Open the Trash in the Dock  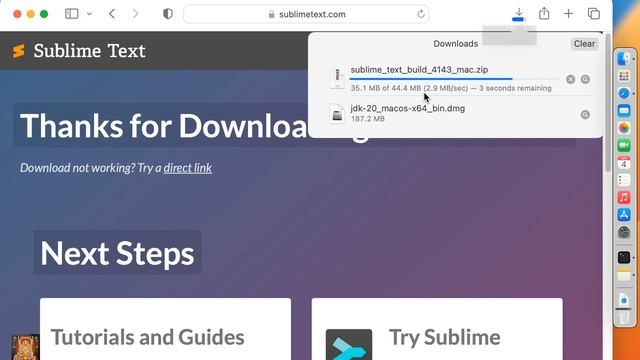624,317
